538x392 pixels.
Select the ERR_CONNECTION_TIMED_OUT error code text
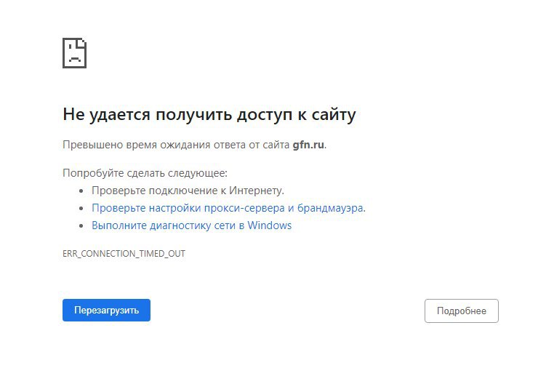tap(124, 254)
